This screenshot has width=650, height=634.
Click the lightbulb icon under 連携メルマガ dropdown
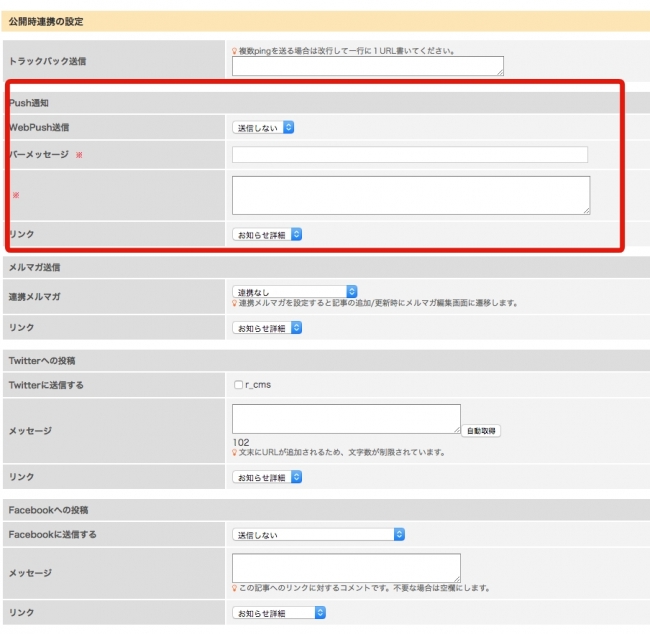(235, 303)
